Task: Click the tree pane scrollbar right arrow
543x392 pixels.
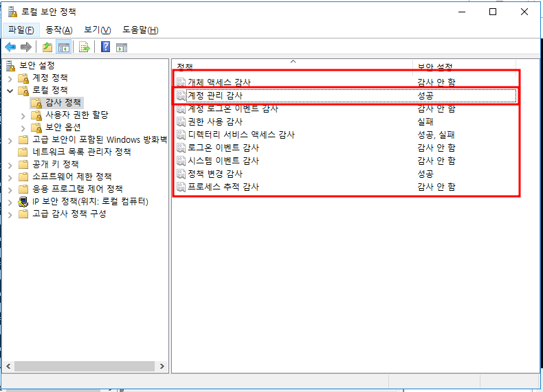Action: pos(162,366)
